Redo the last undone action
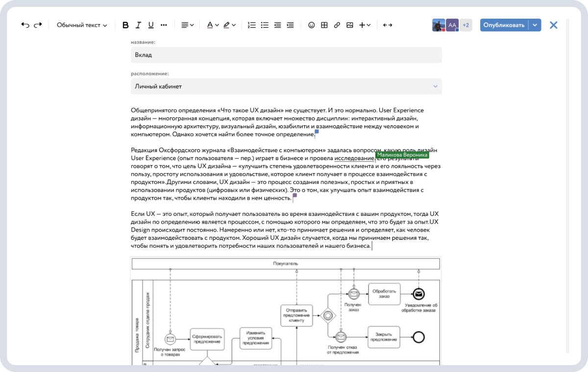The width and height of the screenshot is (588, 372). (x=39, y=25)
